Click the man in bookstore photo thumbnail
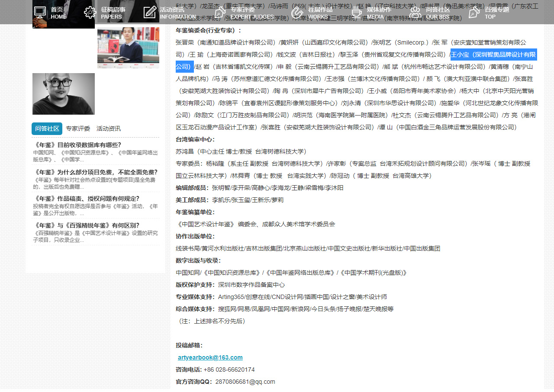The image size is (554, 392). click(x=128, y=48)
